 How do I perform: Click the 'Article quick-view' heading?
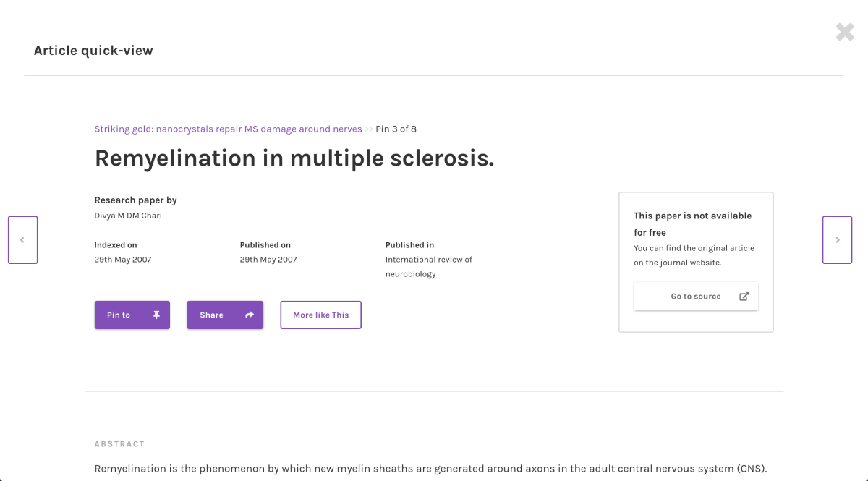pyautogui.click(x=93, y=51)
